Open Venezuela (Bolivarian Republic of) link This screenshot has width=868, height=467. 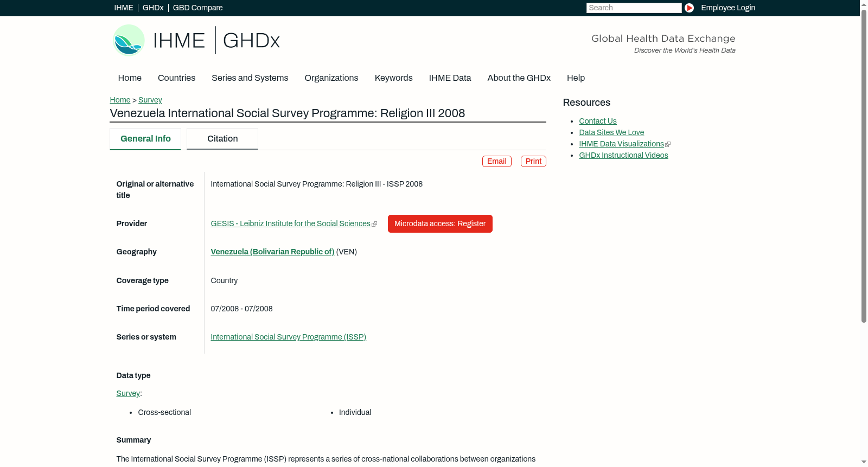272,252
